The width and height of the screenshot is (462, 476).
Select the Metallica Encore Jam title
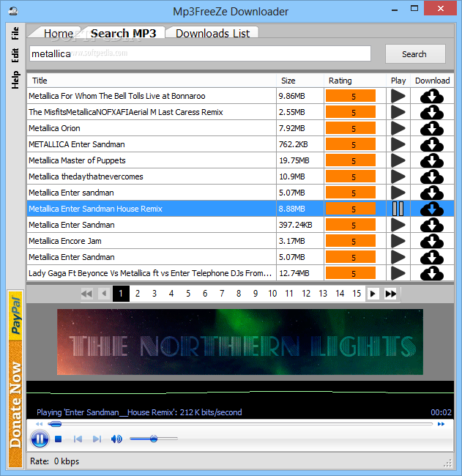65,241
